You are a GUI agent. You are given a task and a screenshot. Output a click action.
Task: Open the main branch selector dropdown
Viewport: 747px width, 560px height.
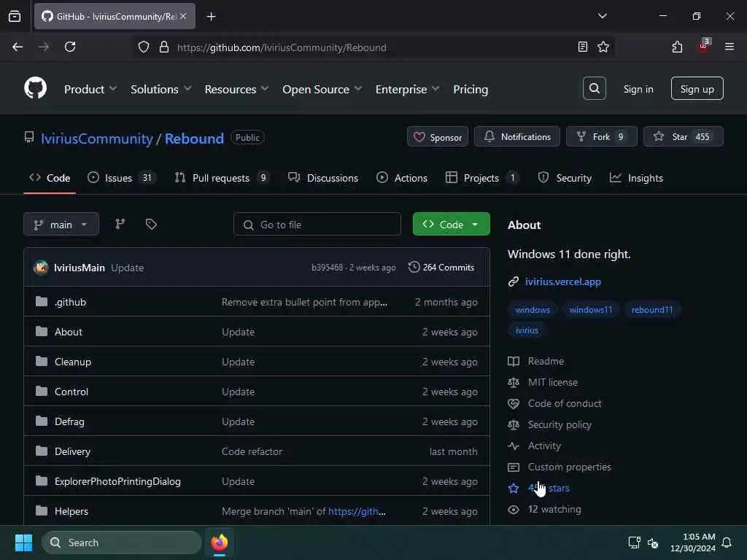coord(61,224)
